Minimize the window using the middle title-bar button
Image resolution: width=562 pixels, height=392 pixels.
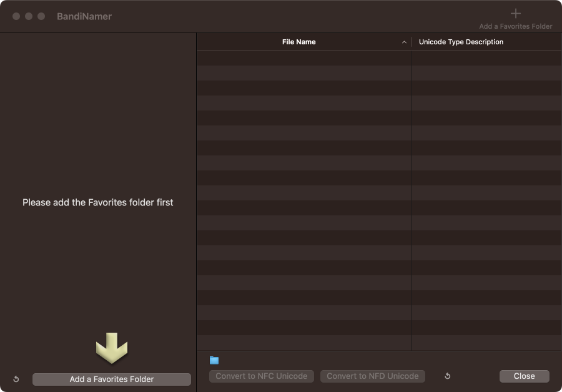point(29,16)
